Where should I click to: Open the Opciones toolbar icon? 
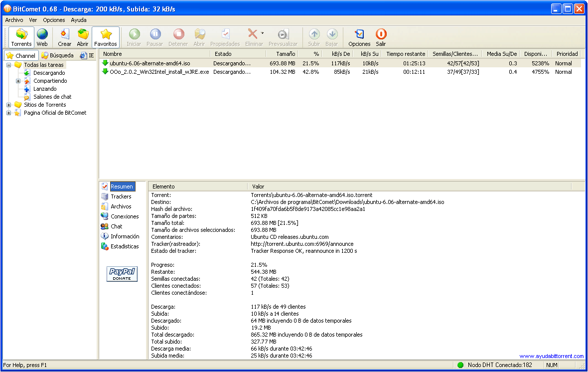tap(359, 34)
